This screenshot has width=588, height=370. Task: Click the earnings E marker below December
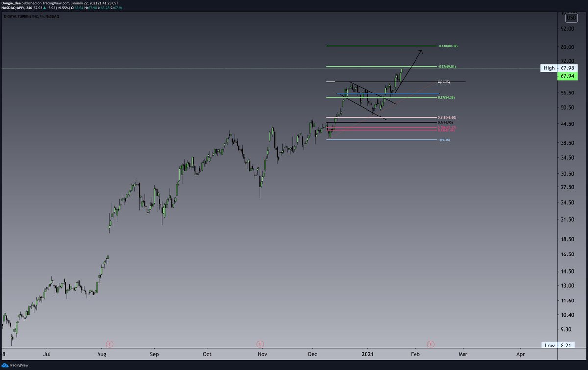(x=260, y=344)
